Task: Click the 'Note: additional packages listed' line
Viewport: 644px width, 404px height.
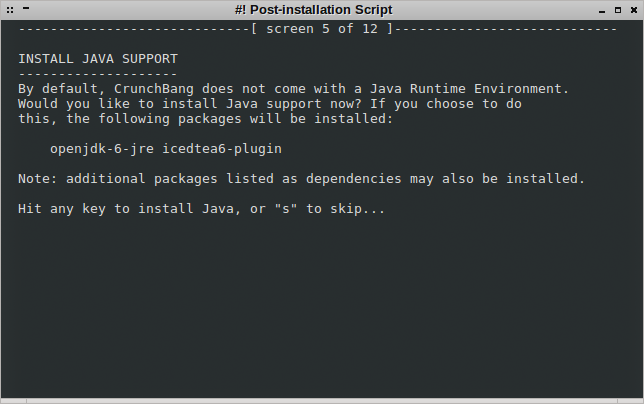Action: [x=301, y=179]
